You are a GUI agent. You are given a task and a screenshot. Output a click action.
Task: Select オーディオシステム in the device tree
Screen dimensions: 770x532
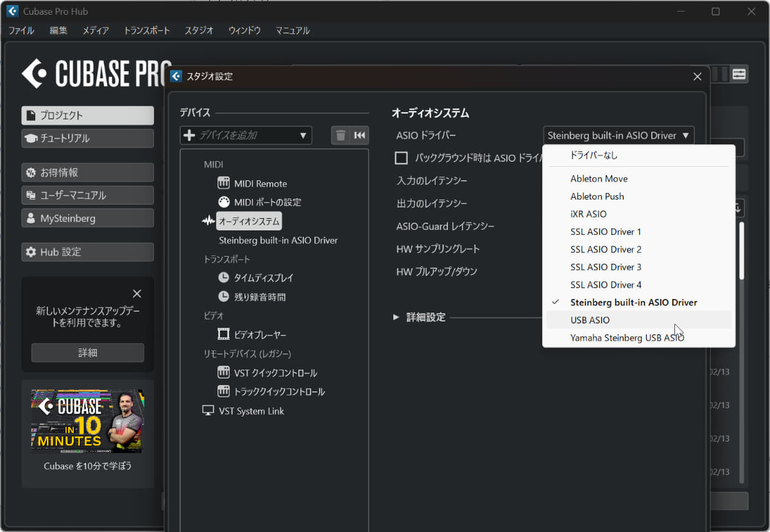(249, 221)
